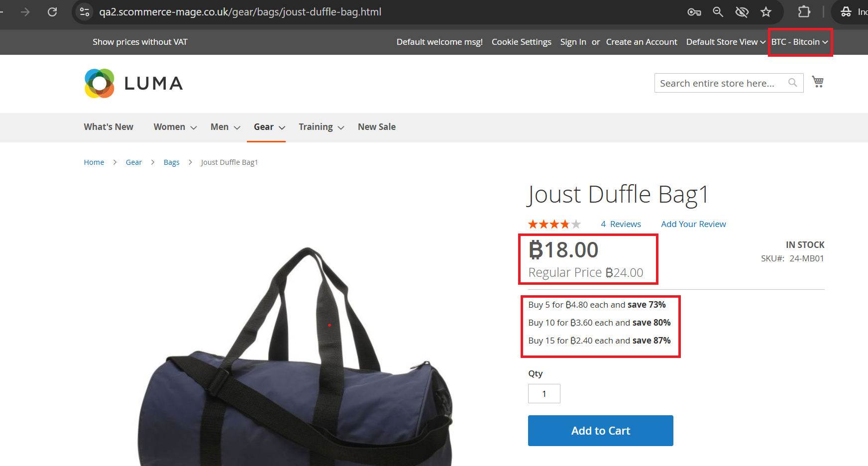Go to What's New menu item
868x466 pixels.
click(108, 127)
